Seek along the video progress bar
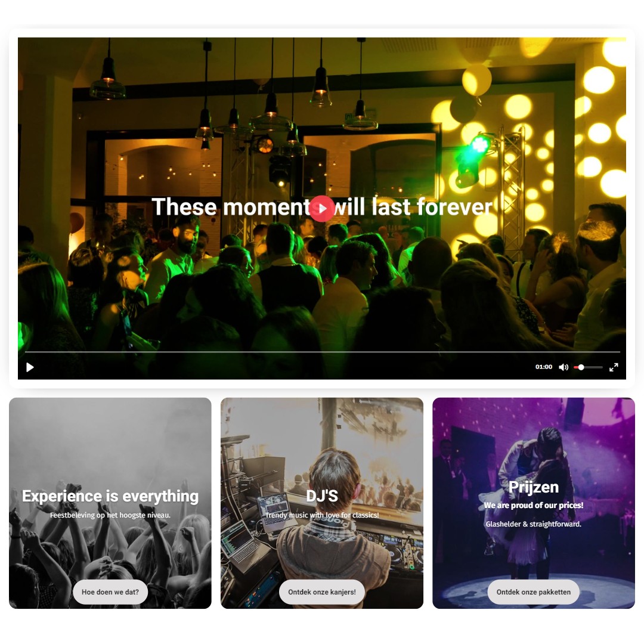This screenshot has width=644, height=644. click(322, 352)
